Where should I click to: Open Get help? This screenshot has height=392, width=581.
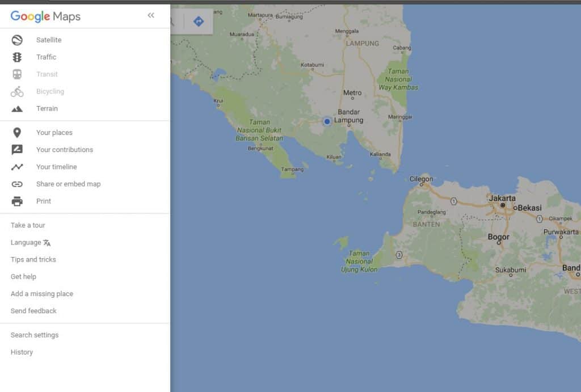23,276
